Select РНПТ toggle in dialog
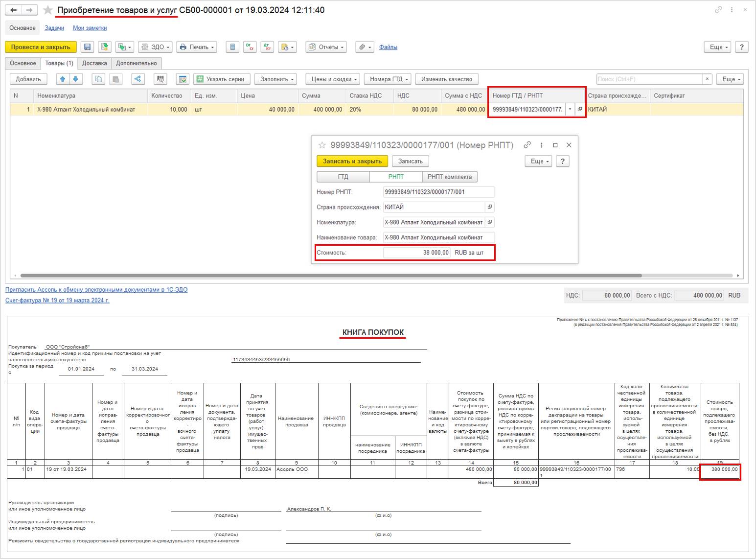This screenshot has height=559, width=756. click(x=396, y=177)
